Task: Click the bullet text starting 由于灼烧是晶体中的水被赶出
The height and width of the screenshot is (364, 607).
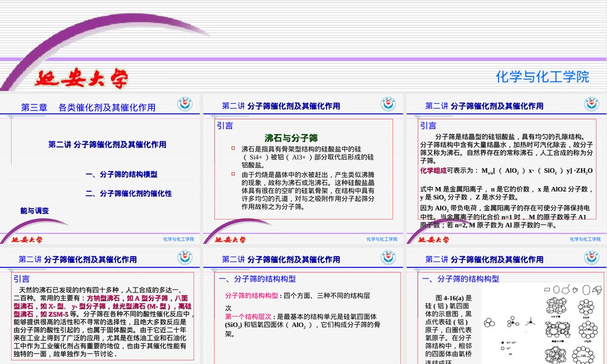Action: (x=308, y=190)
